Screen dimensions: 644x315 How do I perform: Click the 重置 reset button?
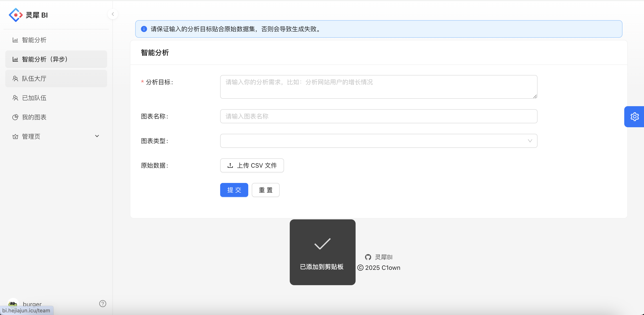[x=265, y=190]
